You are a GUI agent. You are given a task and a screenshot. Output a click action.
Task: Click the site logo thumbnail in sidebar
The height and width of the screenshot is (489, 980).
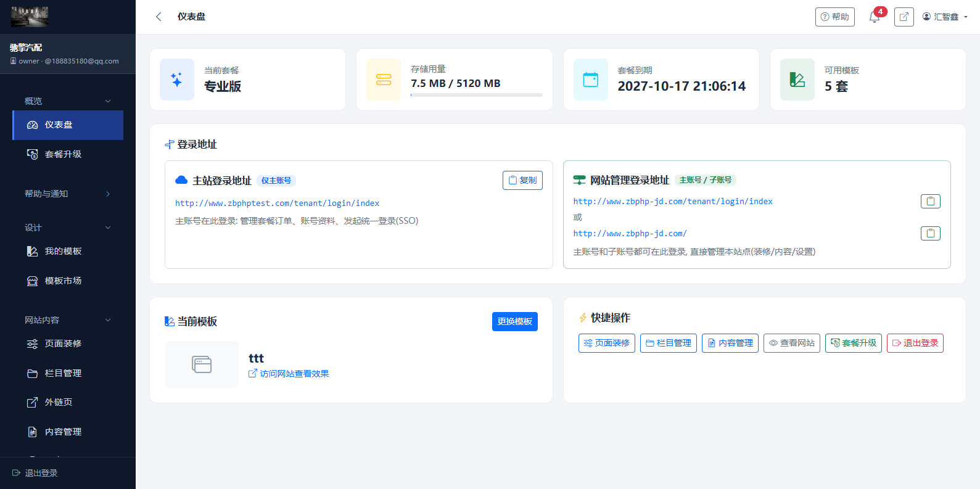30,17
